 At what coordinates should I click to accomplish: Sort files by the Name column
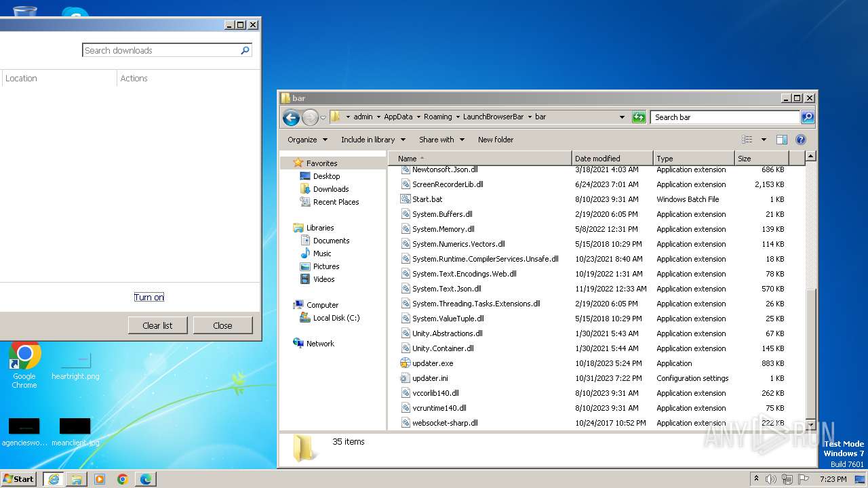pos(481,159)
